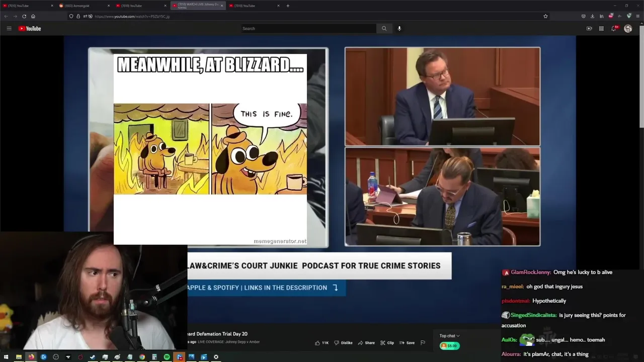The width and height of the screenshot is (644, 362).
Task: Open the YouTube apps grid
Action: (x=601, y=29)
